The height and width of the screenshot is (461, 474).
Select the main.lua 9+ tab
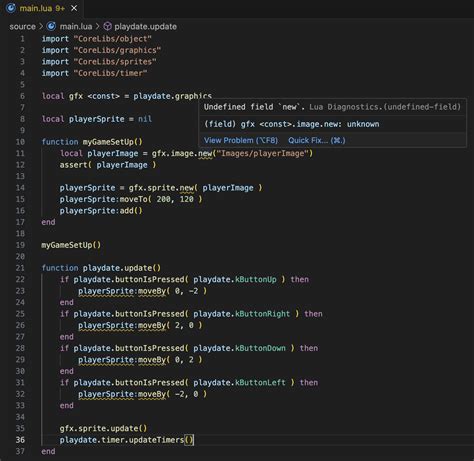[42, 8]
